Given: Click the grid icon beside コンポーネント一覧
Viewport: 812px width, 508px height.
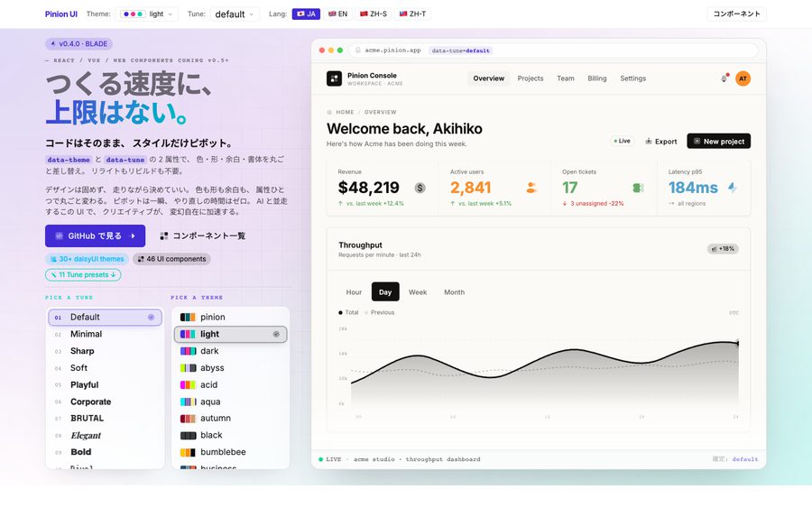Looking at the screenshot, I should [x=164, y=236].
